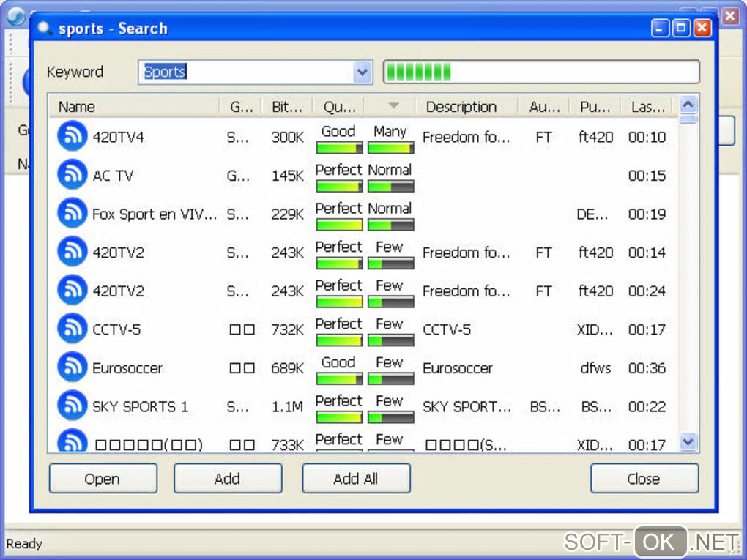Click the feed icon beside SKY SPORTS 1
This screenshot has width=747, height=560.
72,406
